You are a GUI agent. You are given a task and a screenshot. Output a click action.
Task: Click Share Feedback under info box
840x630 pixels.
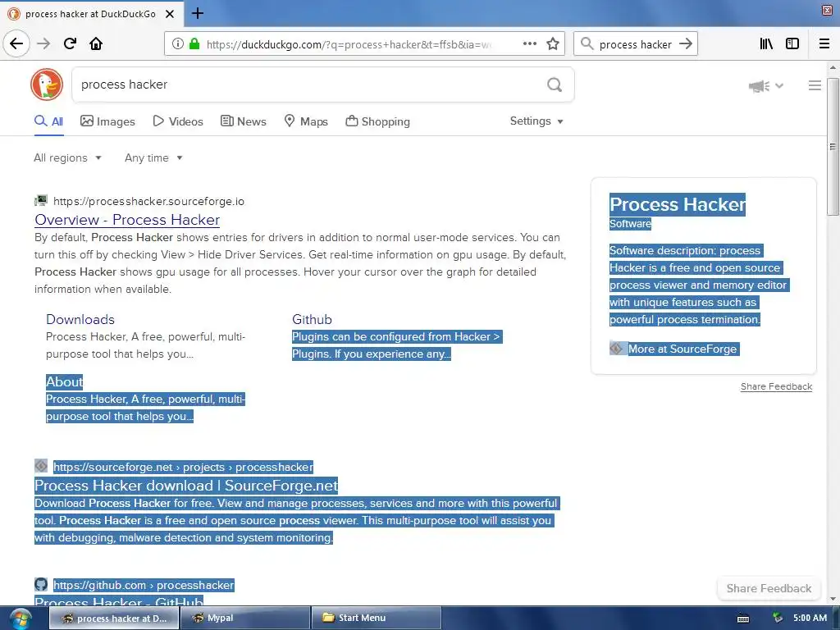pos(776,386)
